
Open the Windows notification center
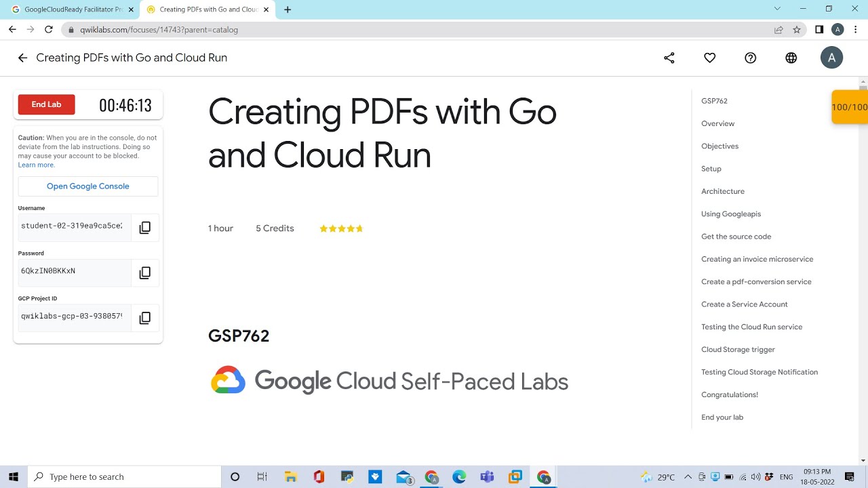click(x=850, y=477)
